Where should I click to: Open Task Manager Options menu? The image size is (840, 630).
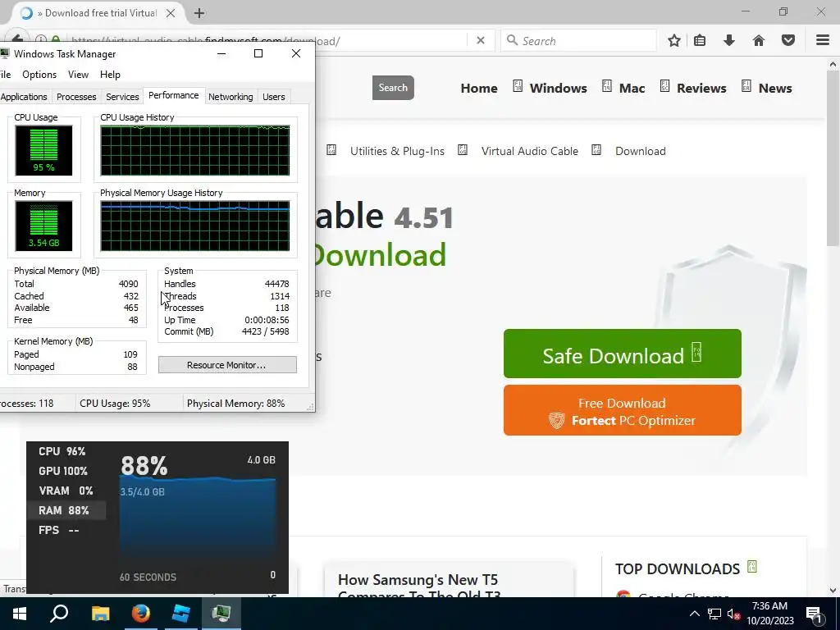coord(39,75)
